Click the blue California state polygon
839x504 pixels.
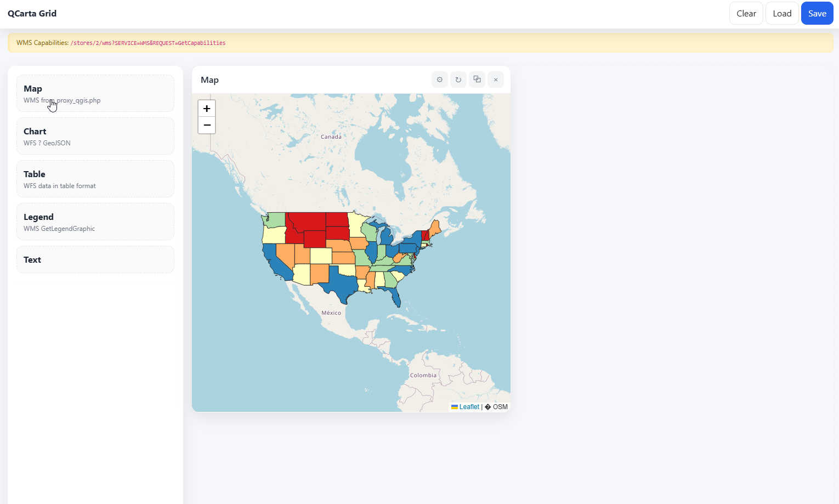(275, 262)
